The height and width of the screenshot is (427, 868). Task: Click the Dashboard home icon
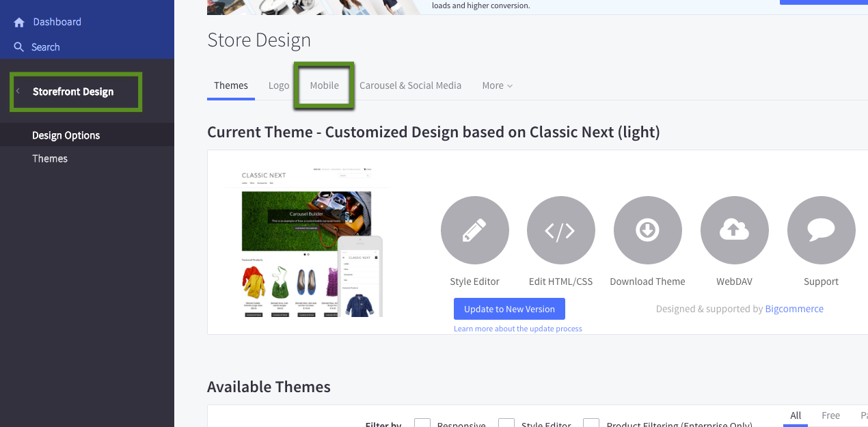pos(19,21)
